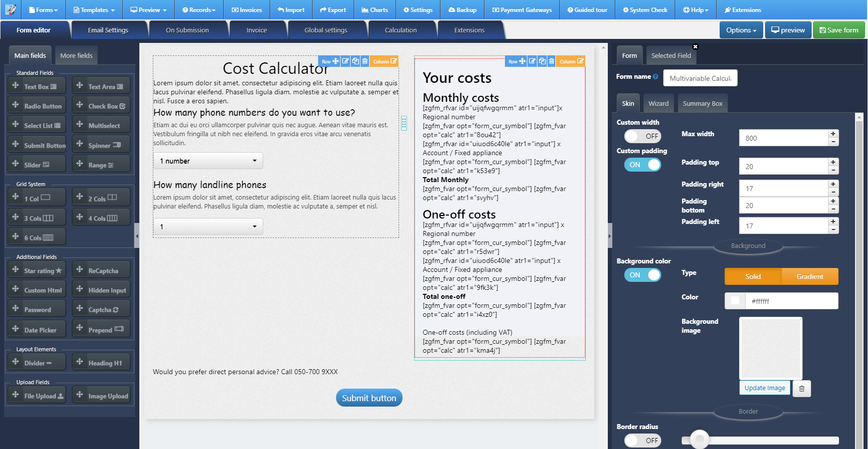Click the Update Image button
This screenshot has height=449, width=868.
(x=764, y=388)
